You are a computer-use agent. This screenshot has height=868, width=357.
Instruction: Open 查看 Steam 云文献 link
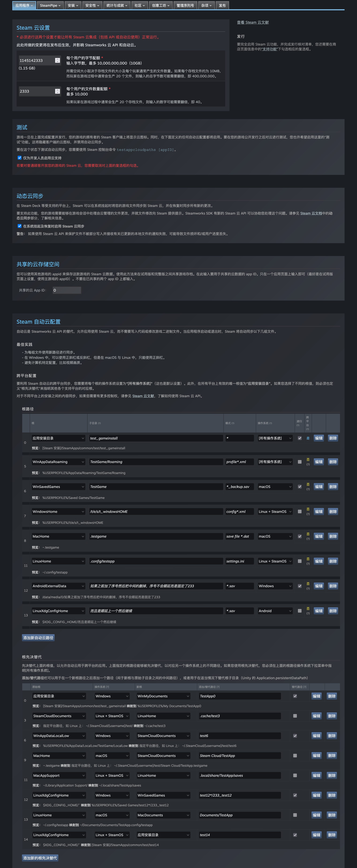[253, 23]
